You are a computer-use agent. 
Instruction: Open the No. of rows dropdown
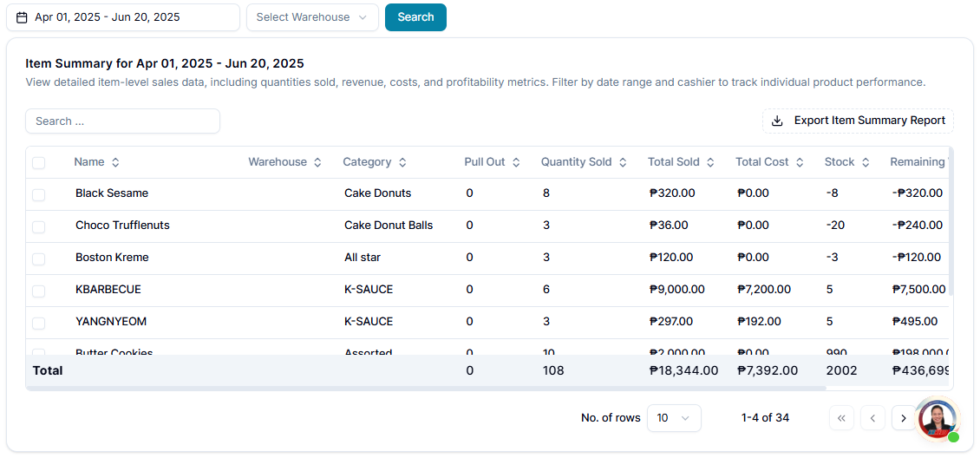(675, 418)
